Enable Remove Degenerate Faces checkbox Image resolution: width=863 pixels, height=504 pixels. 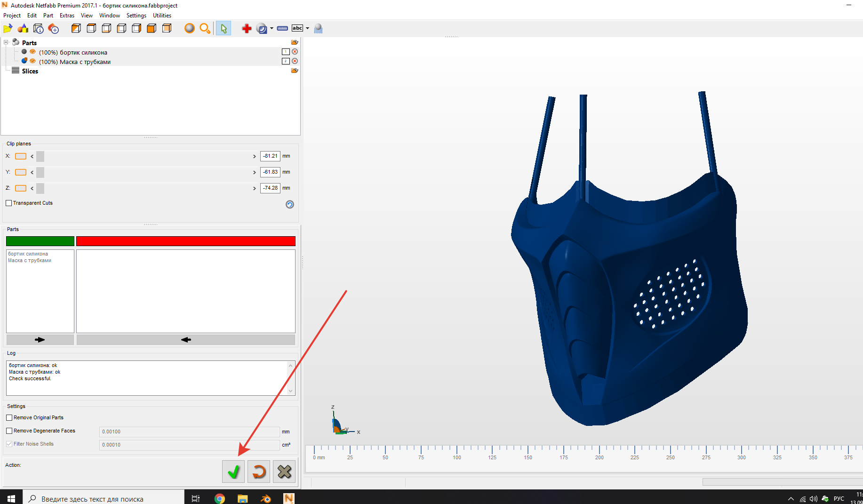click(x=9, y=431)
